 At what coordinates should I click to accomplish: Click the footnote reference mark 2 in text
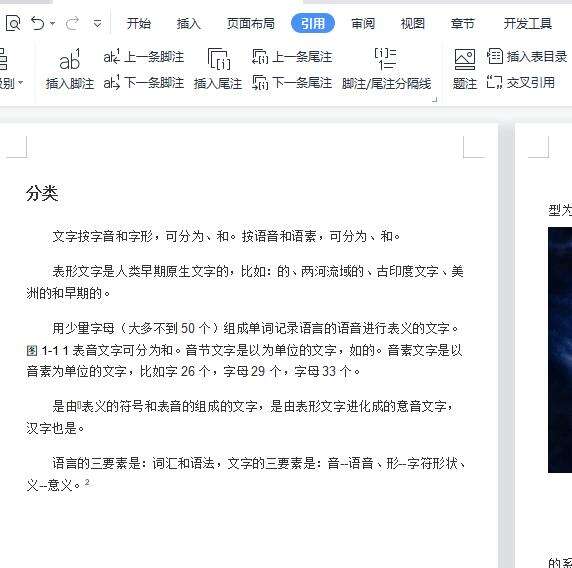point(87,482)
